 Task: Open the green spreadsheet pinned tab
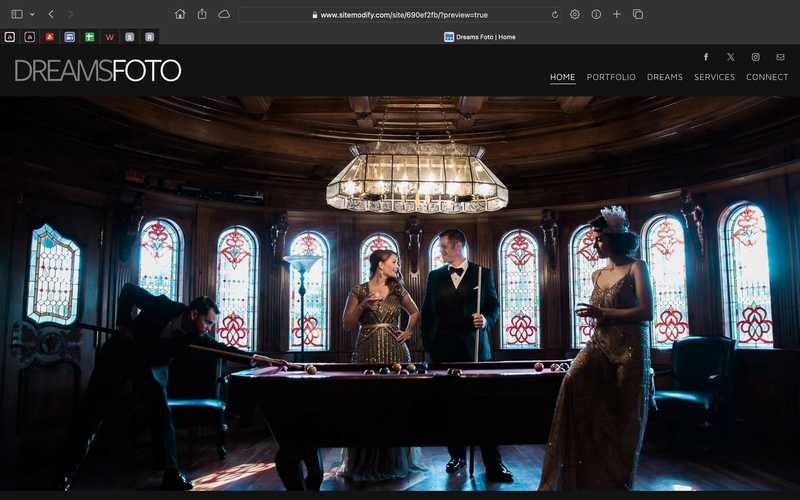[x=89, y=37]
